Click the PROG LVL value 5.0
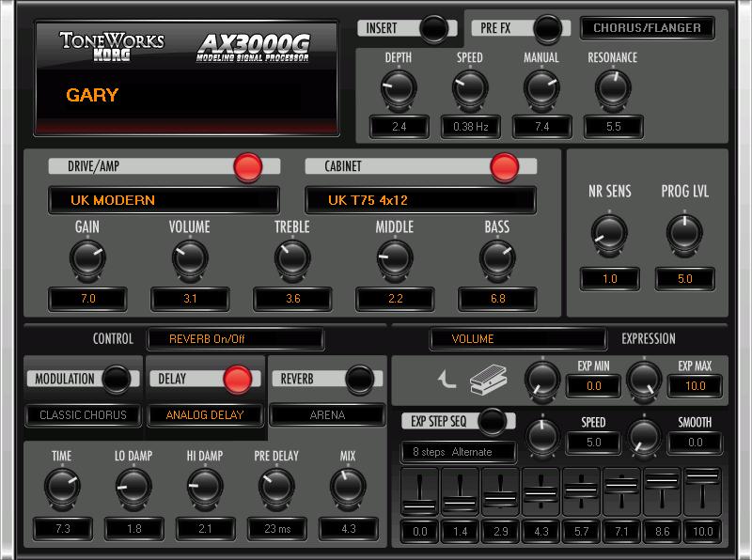The height and width of the screenshot is (560, 752). coord(685,279)
